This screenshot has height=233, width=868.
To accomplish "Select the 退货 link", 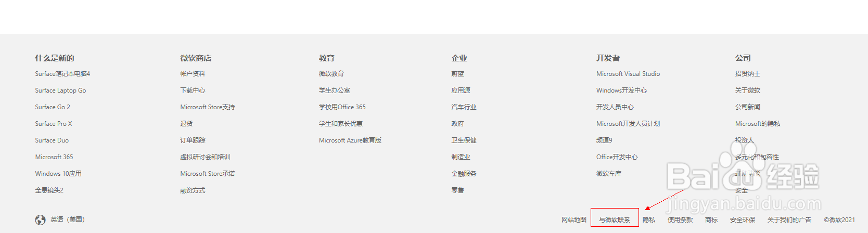I will click(186, 124).
